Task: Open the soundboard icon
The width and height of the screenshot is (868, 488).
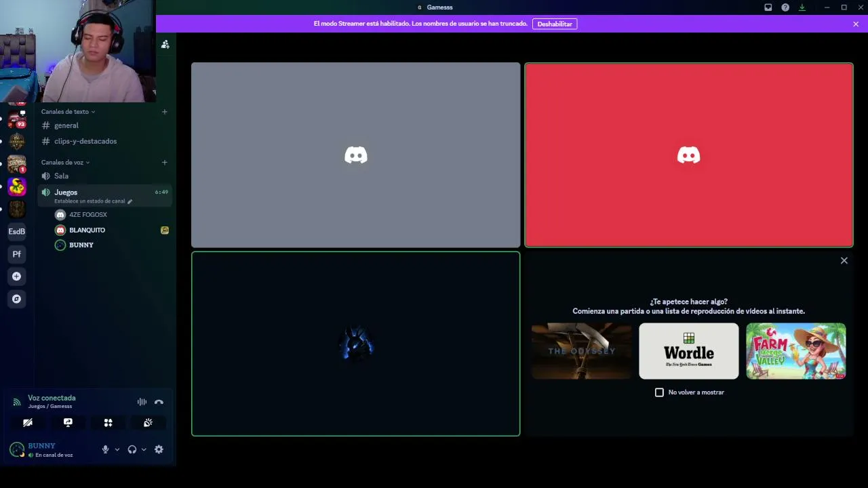Action: click(x=148, y=422)
